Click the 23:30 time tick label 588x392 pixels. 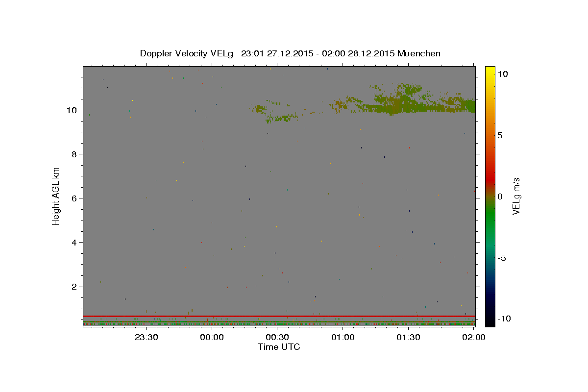coord(146,337)
